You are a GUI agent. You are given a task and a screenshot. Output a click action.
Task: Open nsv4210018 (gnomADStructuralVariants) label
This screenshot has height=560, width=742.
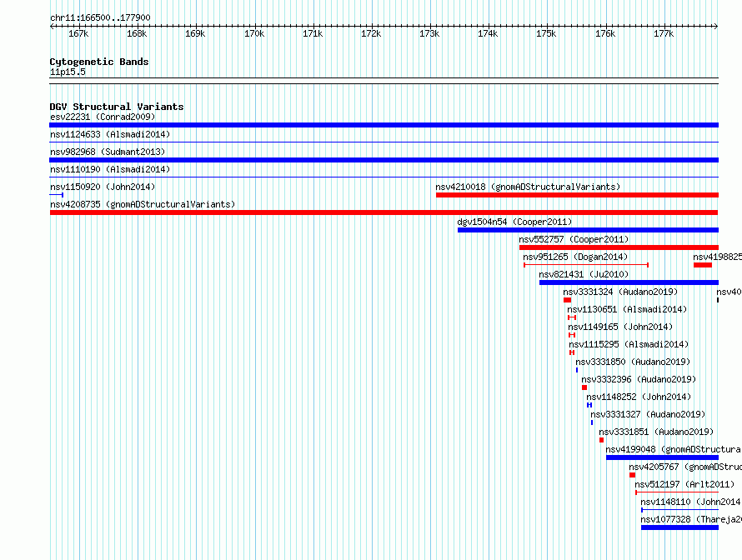(528, 187)
